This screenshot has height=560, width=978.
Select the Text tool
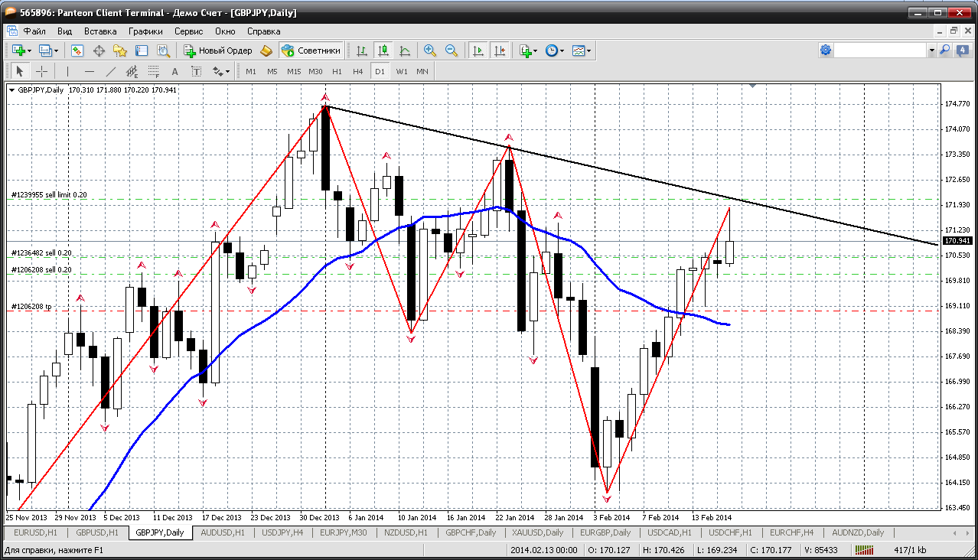[174, 71]
